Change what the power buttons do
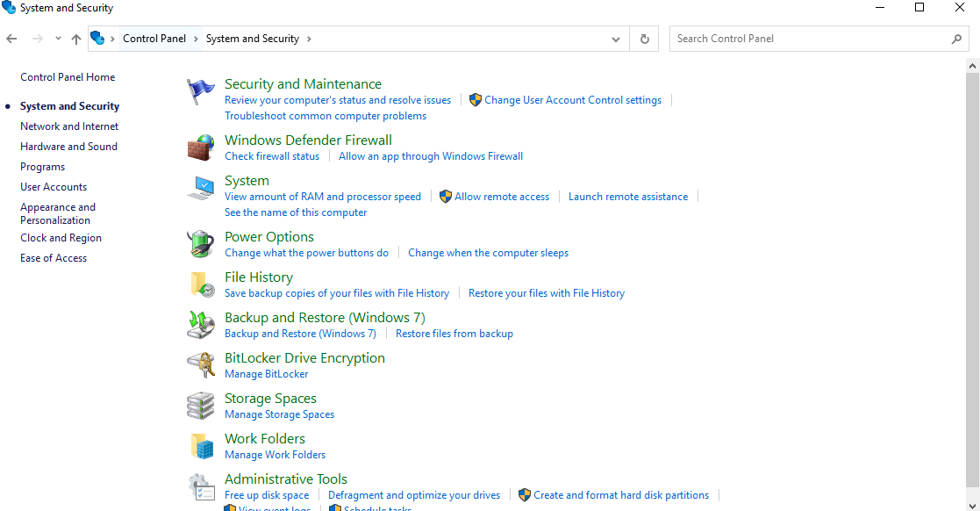The width and height of the screenshot is (980, 511). click(306, 253)
